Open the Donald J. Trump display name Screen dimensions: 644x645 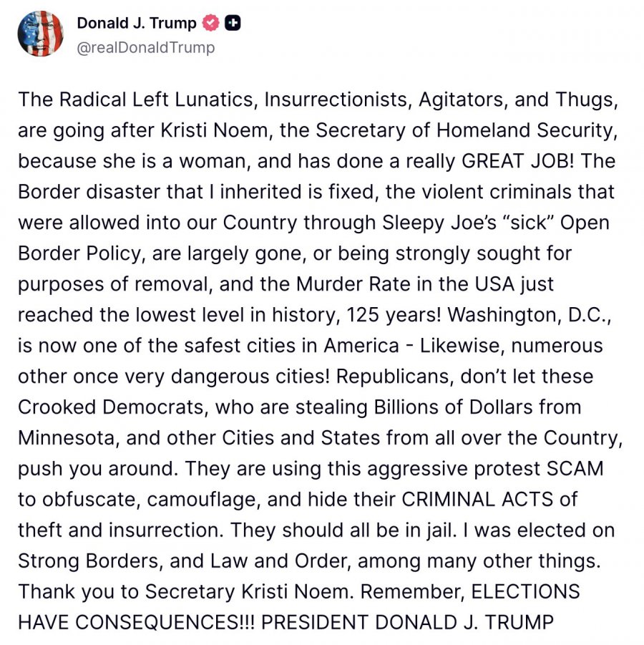137,23
